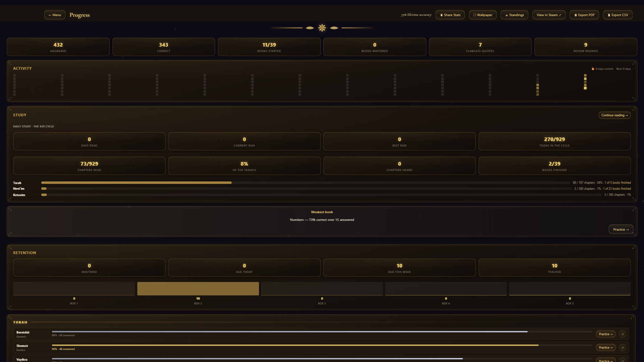The height and width of the screenshot is (362, 644).
Task: Select the 73/929 Chapters Read card
Action: pyautogui.click(x=89, y=166)
